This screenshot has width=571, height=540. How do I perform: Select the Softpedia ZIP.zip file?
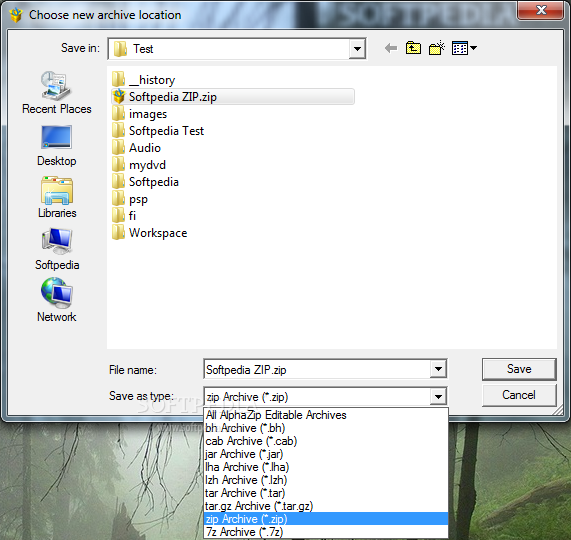(233, 97)
